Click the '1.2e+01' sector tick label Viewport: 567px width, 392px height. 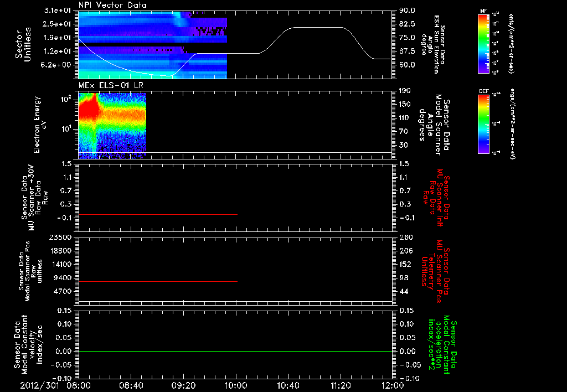pos(58,51)
